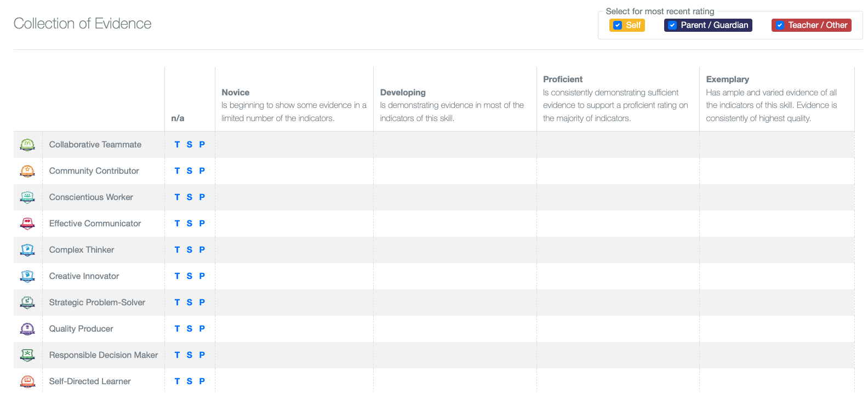
Task: Click the Creative Innovator badge icon
Action: pyautogui.click(x=27, y=276)
